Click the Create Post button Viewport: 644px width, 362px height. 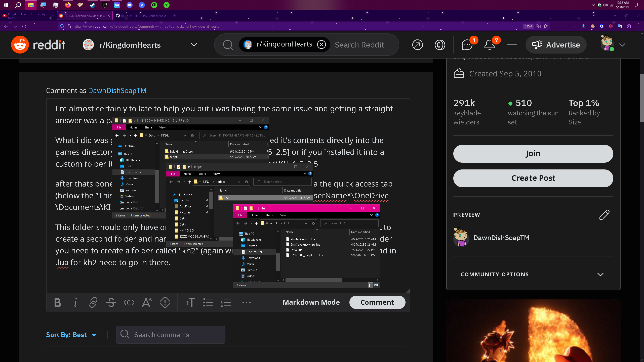[x=533, y=178]
